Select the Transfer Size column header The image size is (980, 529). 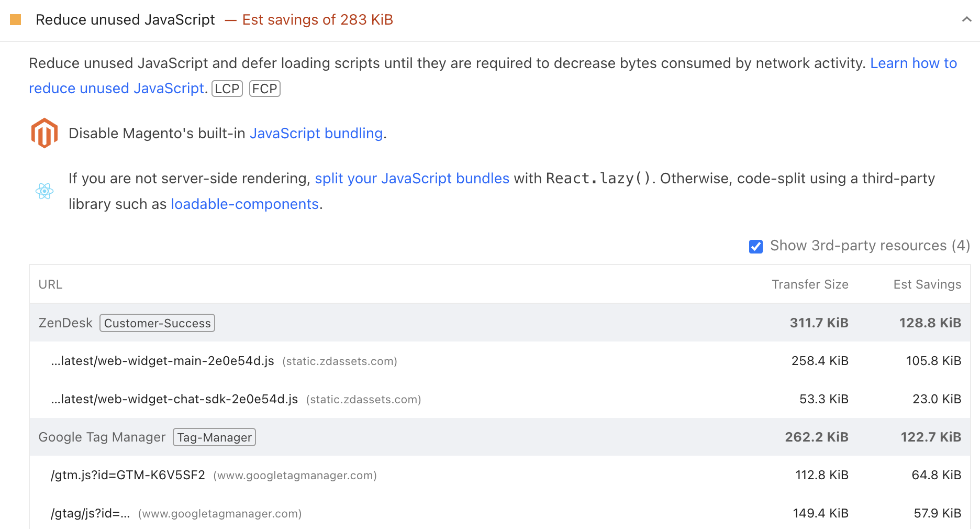click(810, 284)
